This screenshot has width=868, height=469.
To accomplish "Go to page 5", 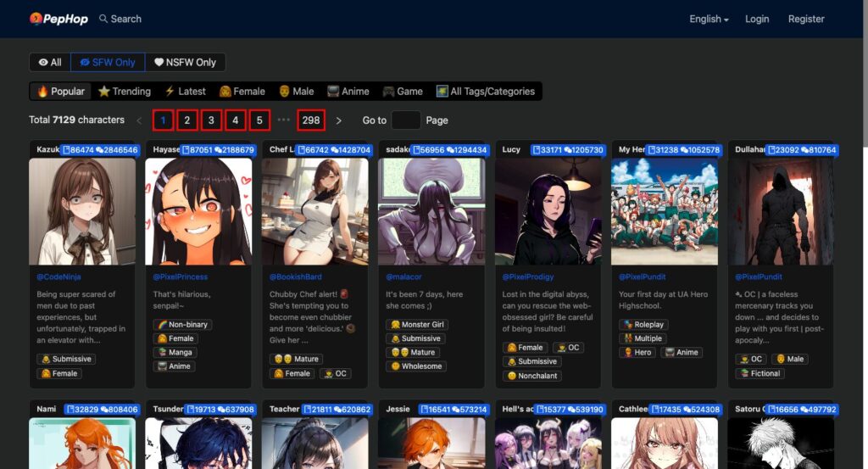I will click(x=259, y=120).
